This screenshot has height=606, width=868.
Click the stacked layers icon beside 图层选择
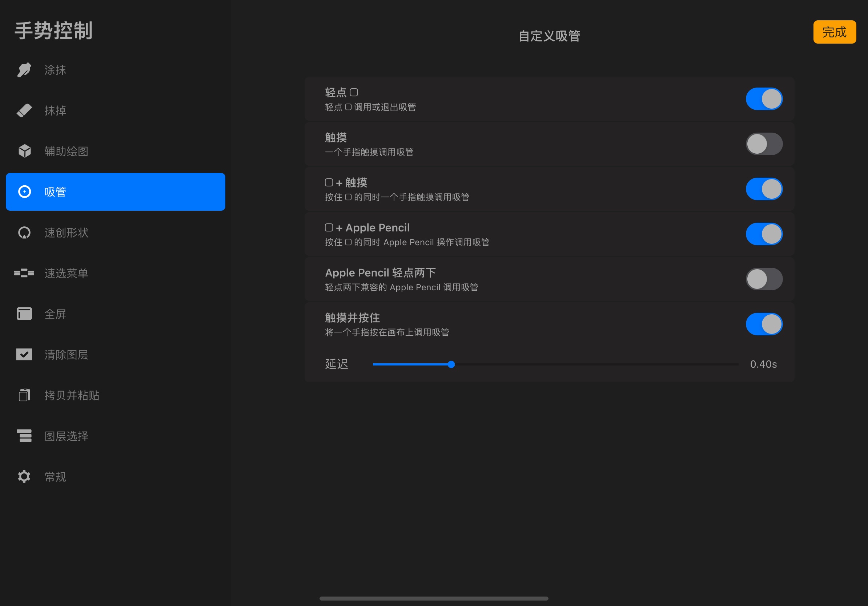pos(24,436)
